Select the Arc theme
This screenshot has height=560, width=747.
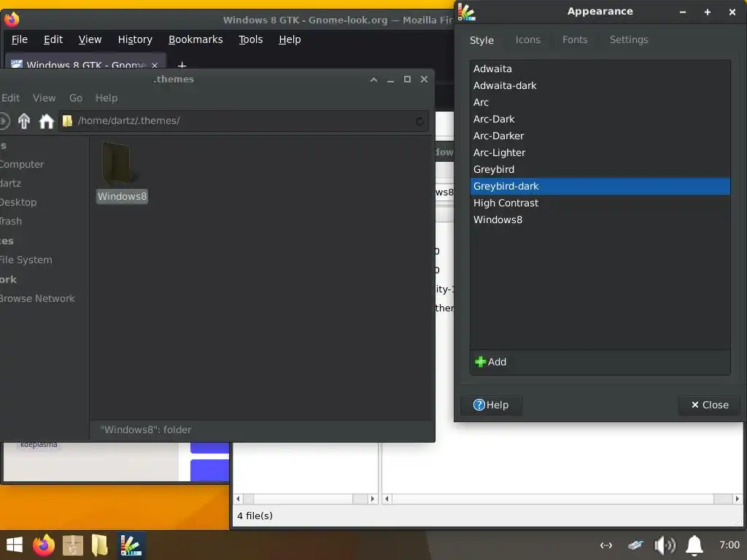tap(600, 102)
